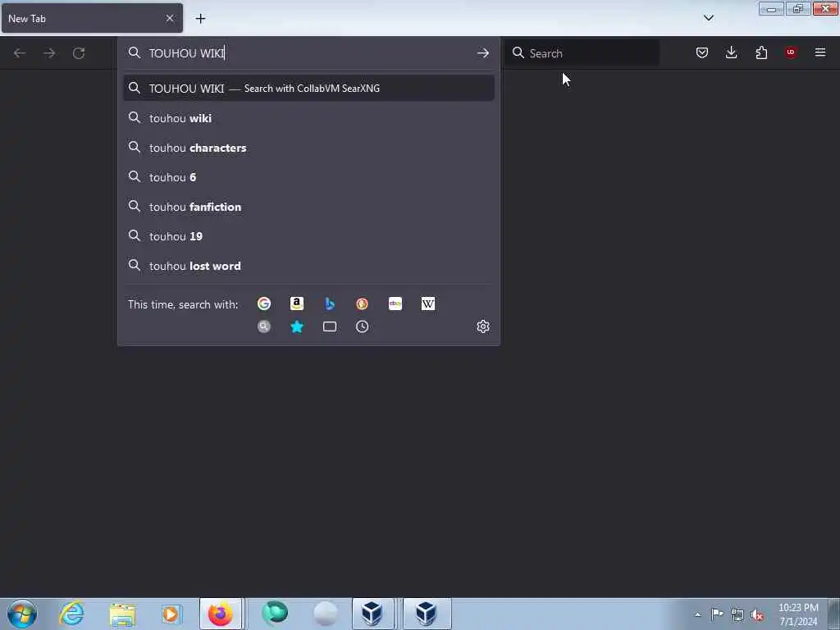Viewport: 840px width, 630px height.
Task: Click the forward navigation arrow
Action: click(49, 53)
